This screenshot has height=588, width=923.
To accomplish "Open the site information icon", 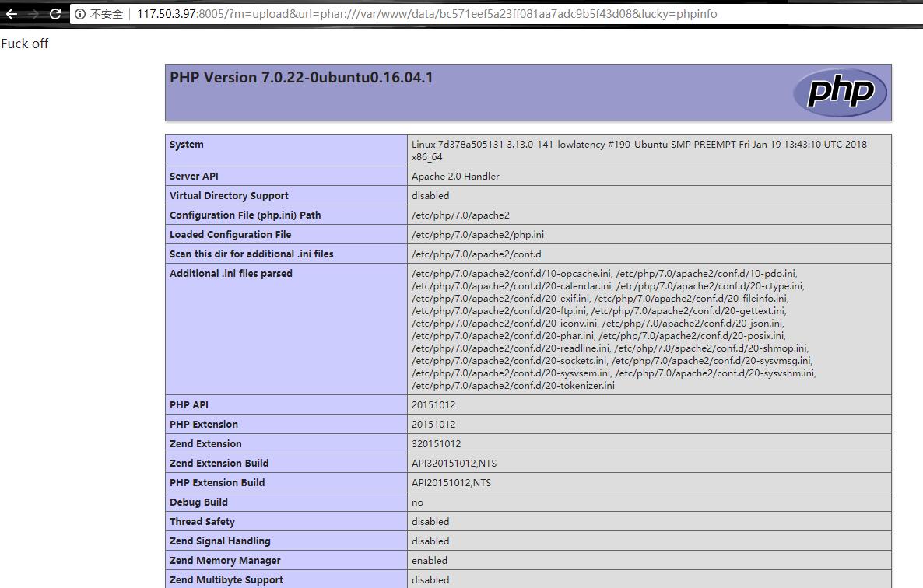I will pos(80,14).
